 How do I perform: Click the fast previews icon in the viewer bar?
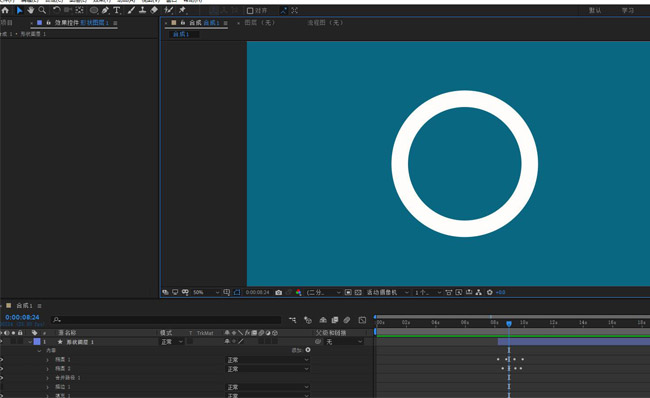click(459, 292)
